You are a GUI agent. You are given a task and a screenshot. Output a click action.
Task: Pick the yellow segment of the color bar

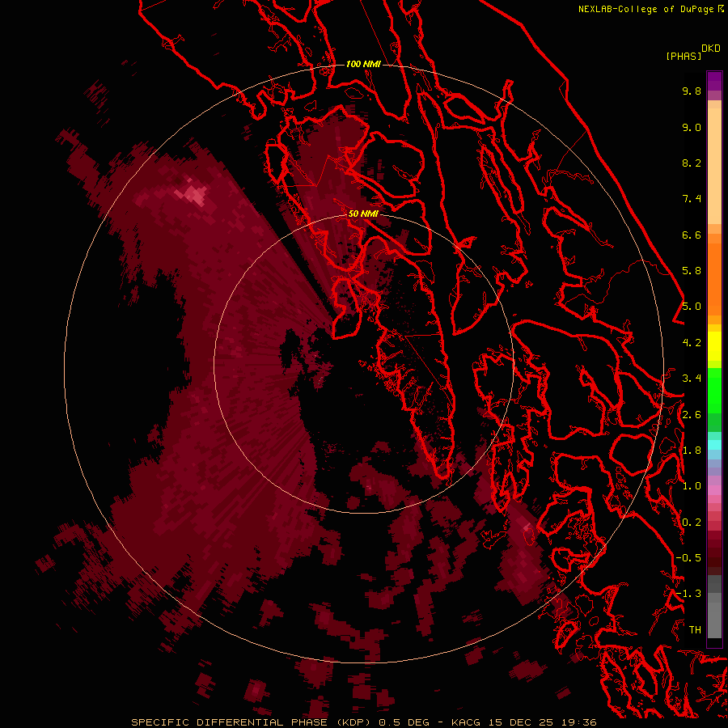point(714,346)
